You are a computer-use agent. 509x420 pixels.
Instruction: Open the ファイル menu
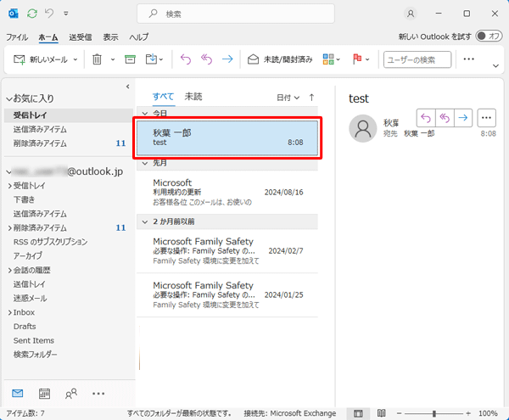[17, 37]
